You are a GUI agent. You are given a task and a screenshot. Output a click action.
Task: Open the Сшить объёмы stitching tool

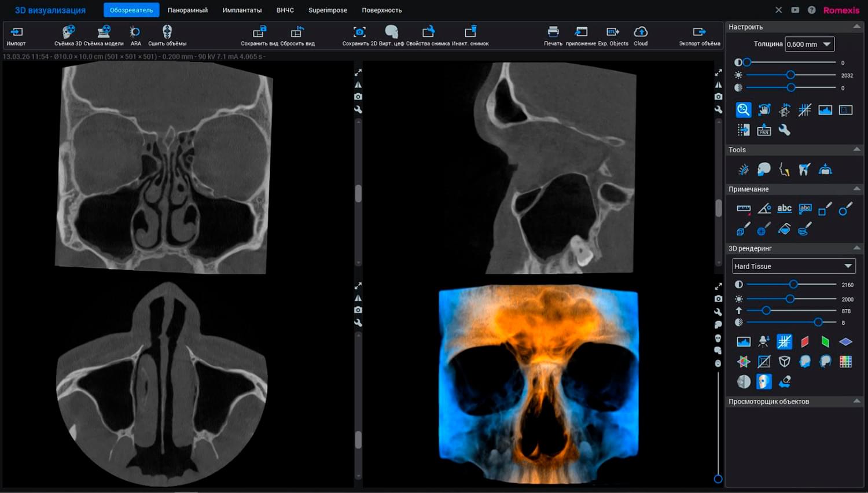(x=167, y=32)
